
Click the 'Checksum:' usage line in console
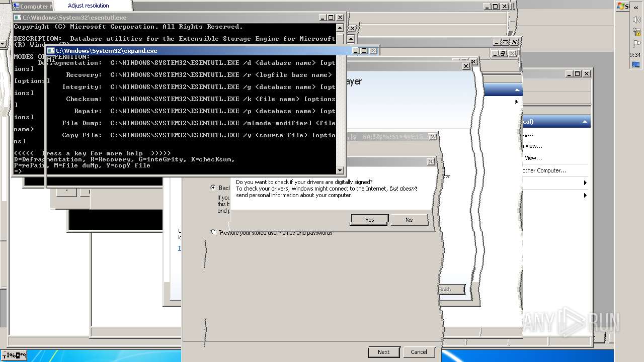pyautogui.click(x=201, y=99)
